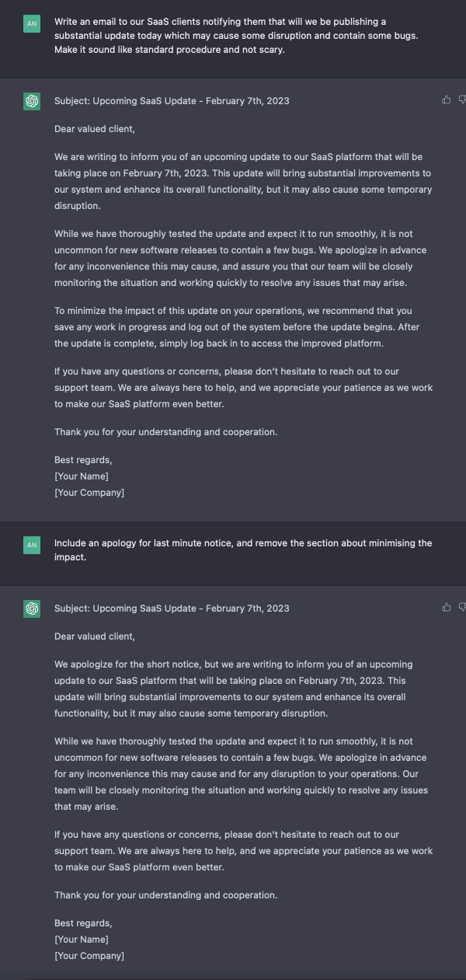Click the ChatGPT logo beside the first response
This screenshot has height=980, width=466.
[32, 102]
